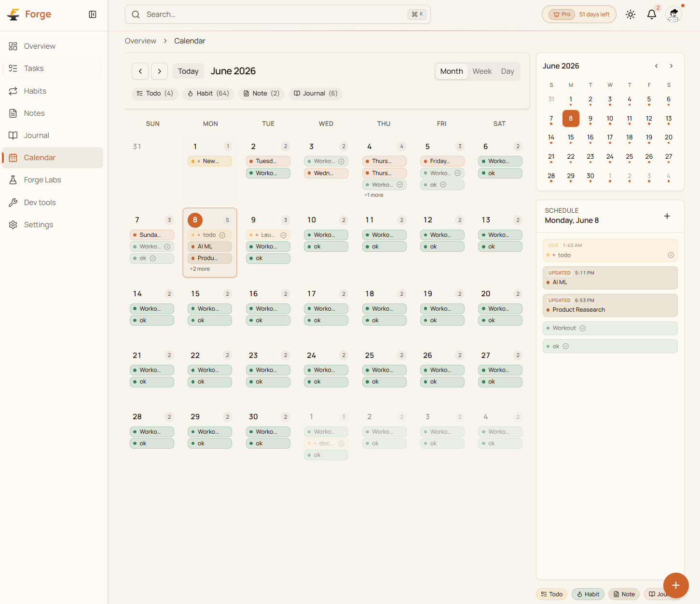
Task: Jump to Today
Action: (x=188, y=71)
